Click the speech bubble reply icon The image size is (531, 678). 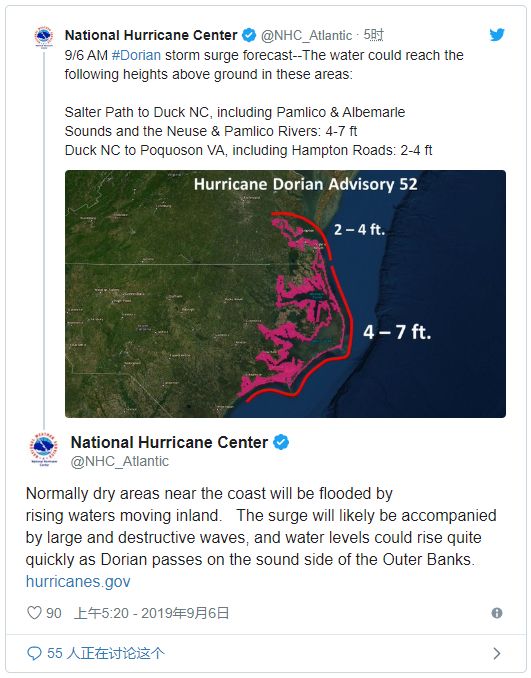34,653
